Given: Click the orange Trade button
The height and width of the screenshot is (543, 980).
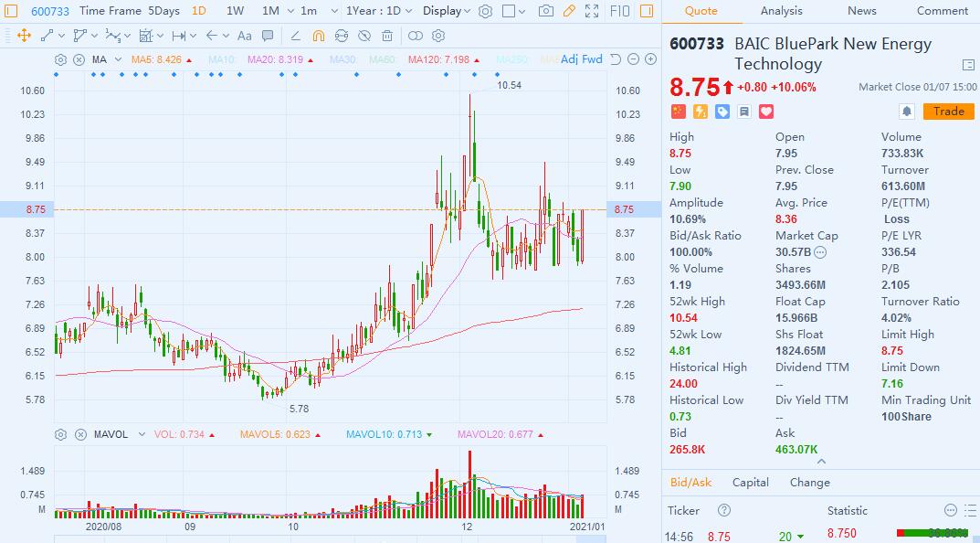Looking at the screenshot, I should click(x=948, y=112).
